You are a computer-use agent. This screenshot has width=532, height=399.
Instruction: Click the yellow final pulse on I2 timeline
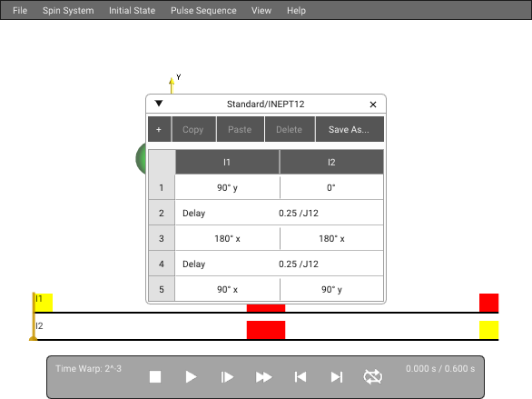point(489,330)
